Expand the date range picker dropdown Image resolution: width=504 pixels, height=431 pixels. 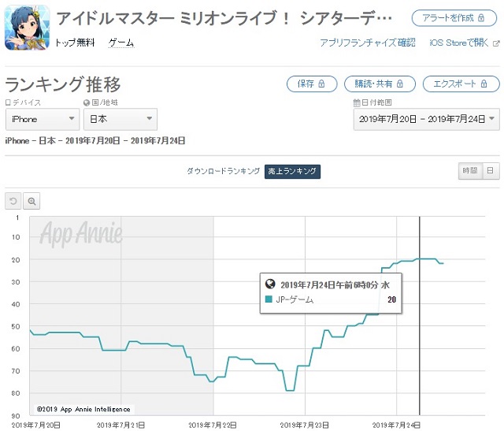click(x=426, y=119)
